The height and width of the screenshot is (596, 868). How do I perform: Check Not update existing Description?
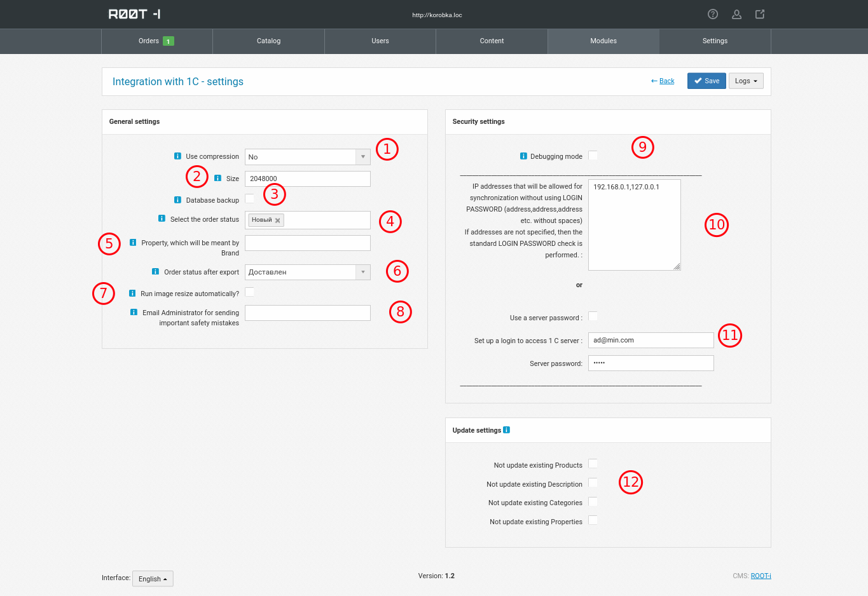pyautogui.click(x=593, y=482)
